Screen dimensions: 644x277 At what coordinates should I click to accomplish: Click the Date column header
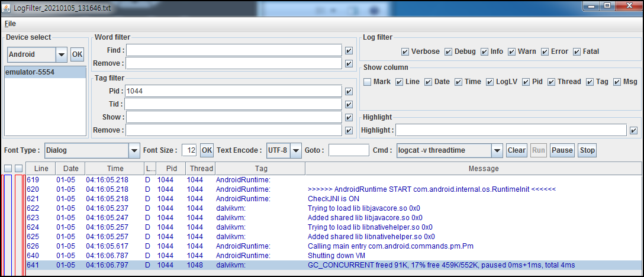pyautogui.click(x=70, y=169)
